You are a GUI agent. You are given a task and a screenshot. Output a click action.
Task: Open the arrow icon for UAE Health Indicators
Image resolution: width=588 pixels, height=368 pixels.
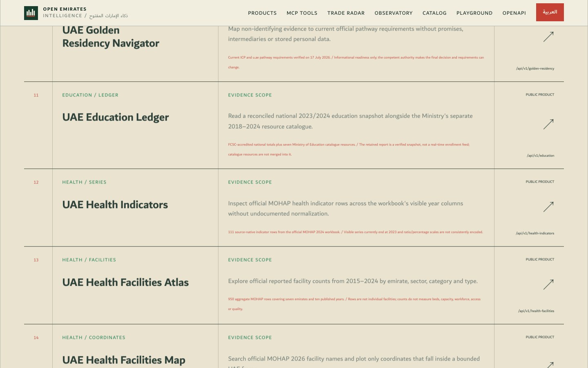point(548,207)
